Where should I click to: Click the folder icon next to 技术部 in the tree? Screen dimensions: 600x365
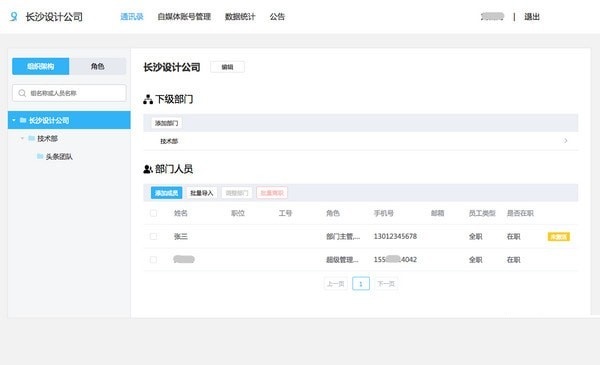pyautogui.click(x=31, y=138)
